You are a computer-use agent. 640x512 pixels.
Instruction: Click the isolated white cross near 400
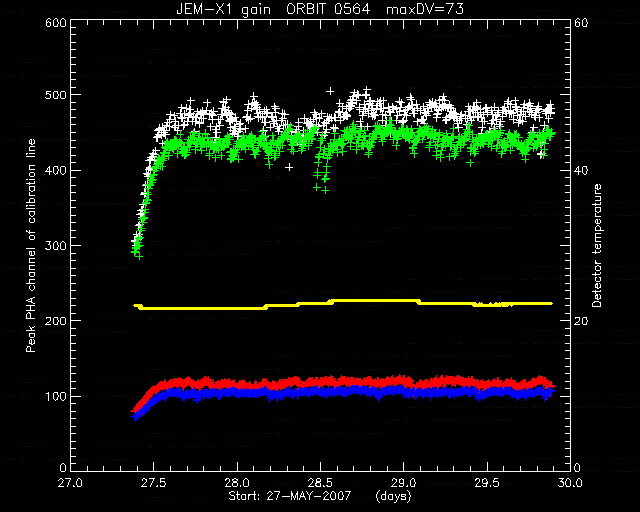click(x=289, y=167)
